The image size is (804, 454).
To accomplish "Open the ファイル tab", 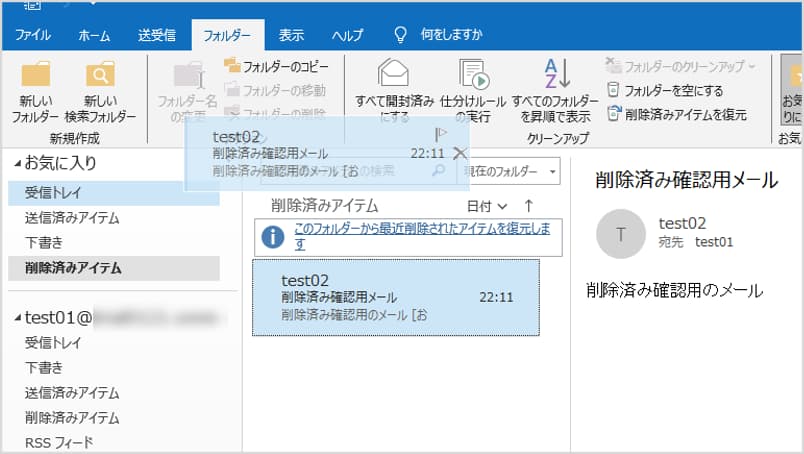I will pyautogui.click(x=33, y=35).
